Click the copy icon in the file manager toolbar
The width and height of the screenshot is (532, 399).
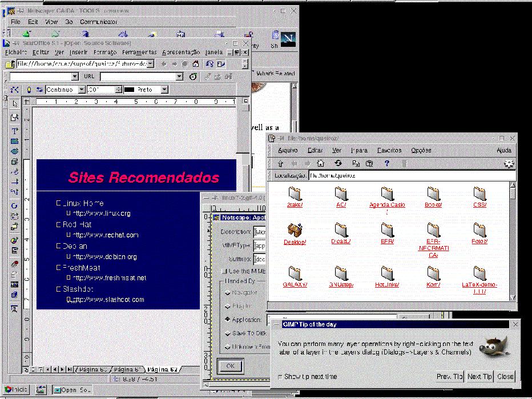(x=356, y=163)
